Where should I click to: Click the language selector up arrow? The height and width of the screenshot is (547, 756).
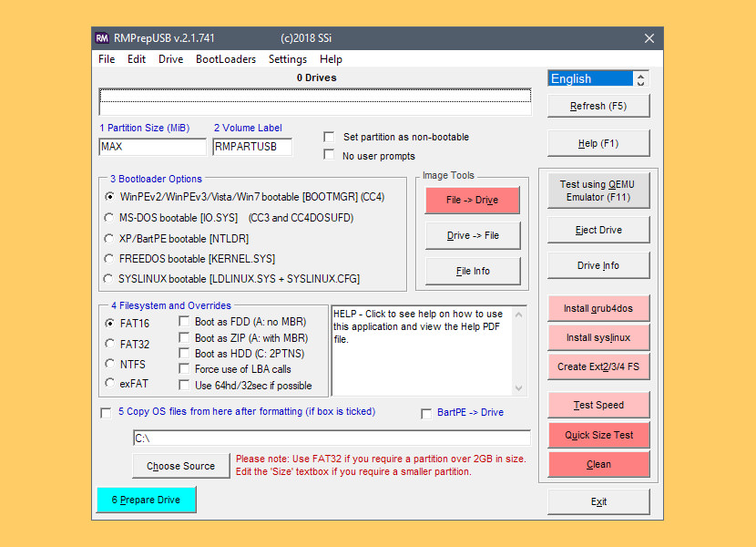(640, 76)
